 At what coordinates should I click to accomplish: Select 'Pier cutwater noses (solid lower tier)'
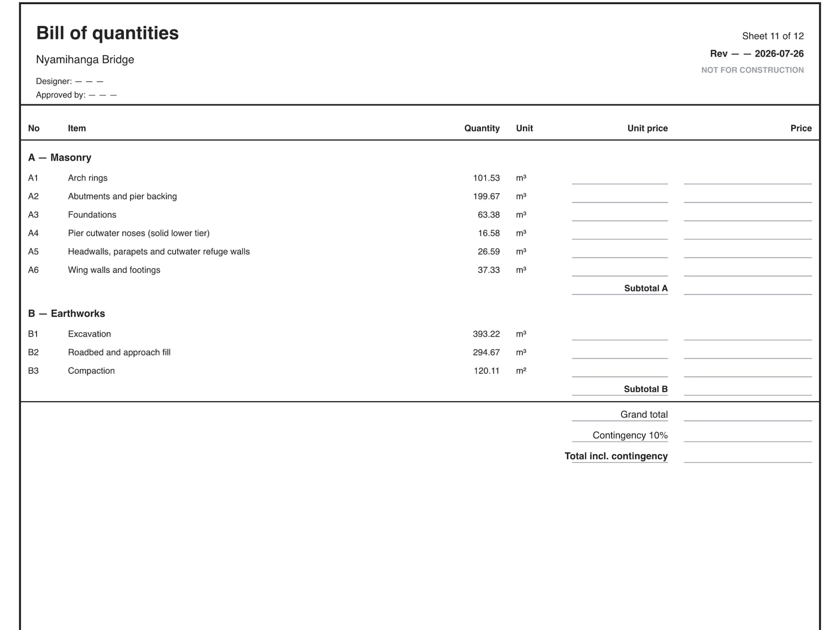pyautogui.click(x=139, y=233)
